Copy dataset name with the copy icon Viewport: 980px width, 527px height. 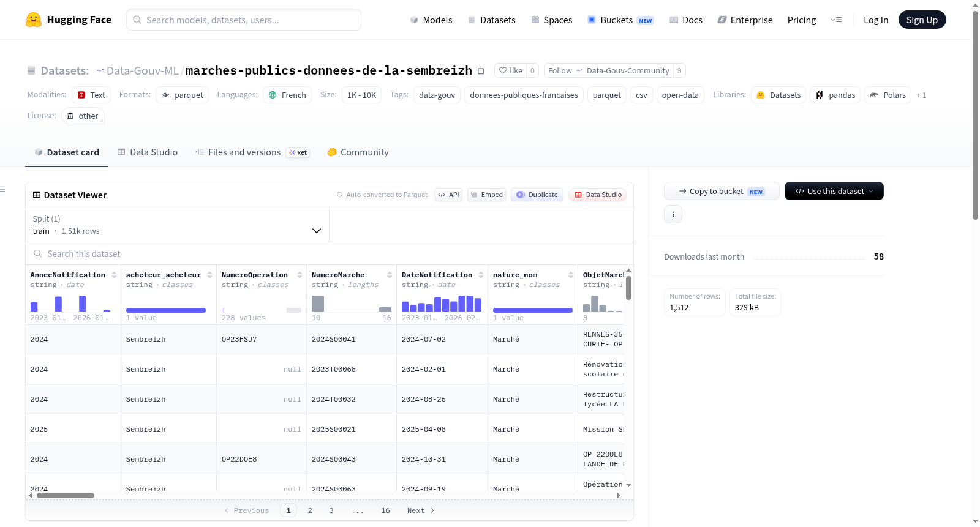(480, 70)
